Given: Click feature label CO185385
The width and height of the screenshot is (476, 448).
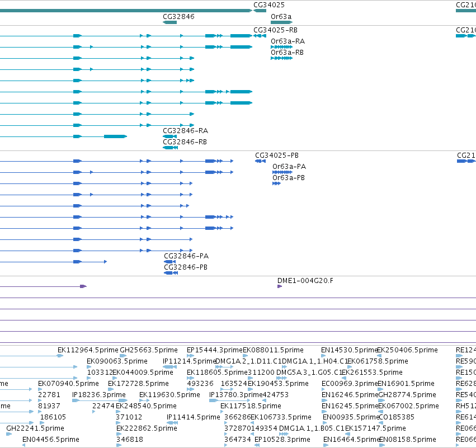Looking at the screenshot, I should coord(397,417).
